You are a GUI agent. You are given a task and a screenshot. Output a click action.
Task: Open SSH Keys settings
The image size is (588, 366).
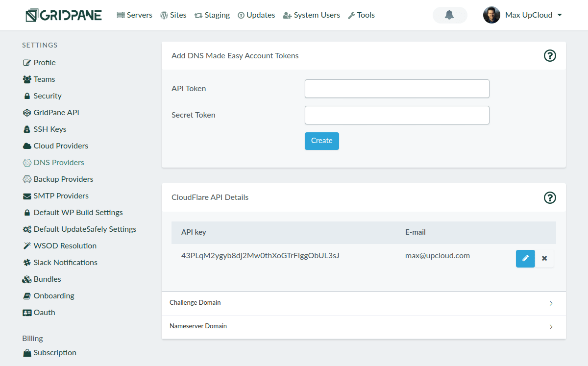point(49,129)
